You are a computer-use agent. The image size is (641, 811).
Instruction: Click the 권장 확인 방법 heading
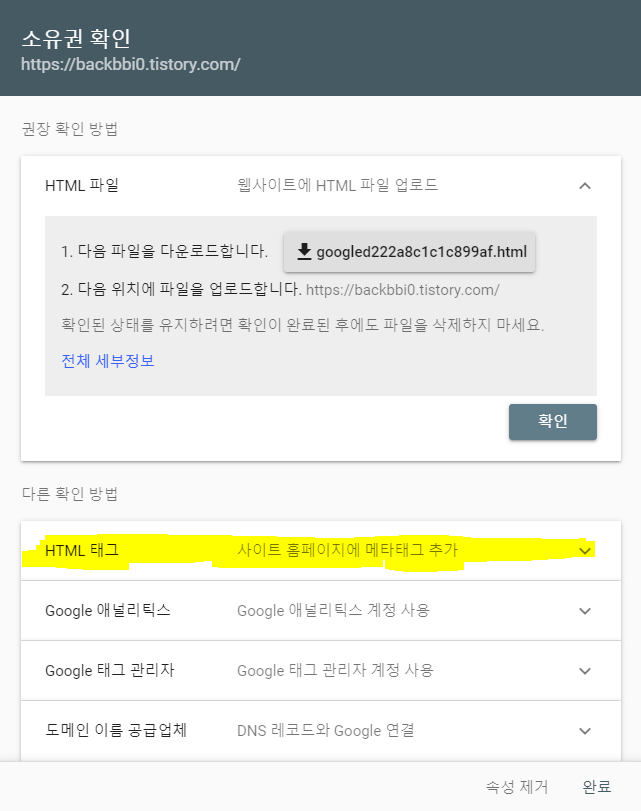click(70, 129)
